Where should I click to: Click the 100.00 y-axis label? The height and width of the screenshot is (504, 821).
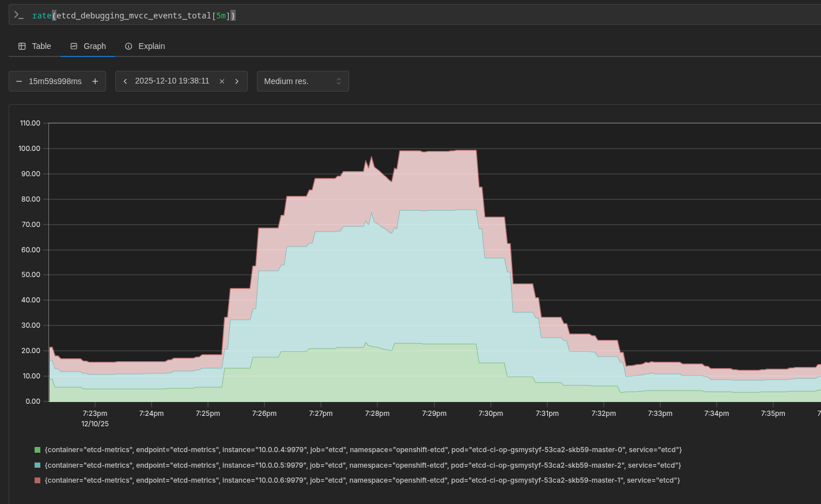(x=29, y=149)
